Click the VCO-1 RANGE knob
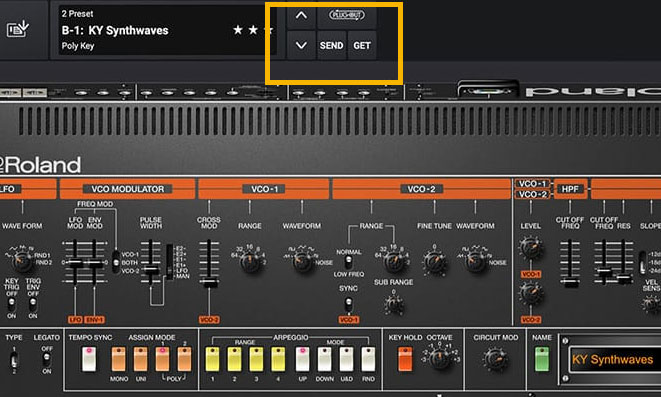The image size is (661, 397). [x=250, y=261]
